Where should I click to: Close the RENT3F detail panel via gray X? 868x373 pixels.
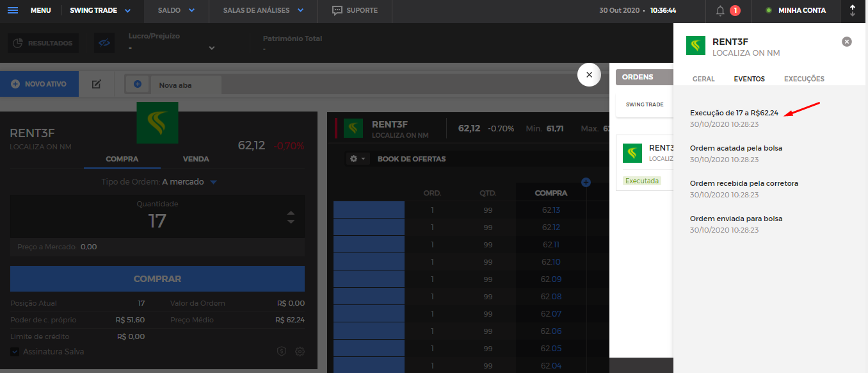click(x=847, y=42)
